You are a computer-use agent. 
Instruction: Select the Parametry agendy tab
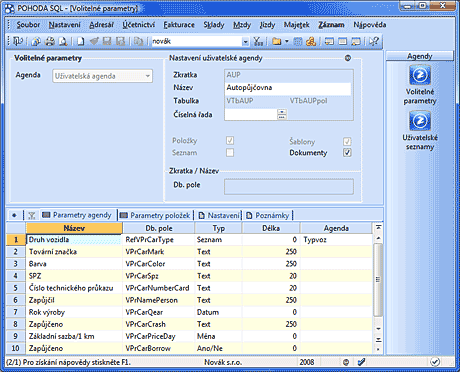(78, 215)
